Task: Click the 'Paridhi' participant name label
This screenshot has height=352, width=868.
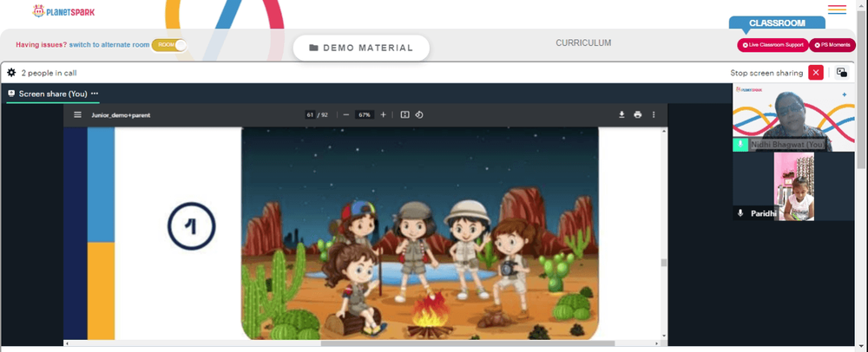Action: tap(762, 213)
